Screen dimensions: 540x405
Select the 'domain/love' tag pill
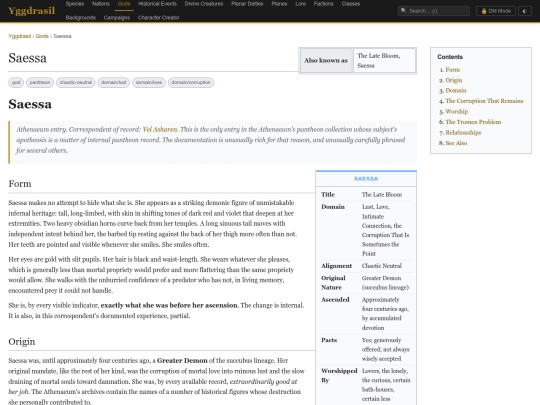(149, 82)
